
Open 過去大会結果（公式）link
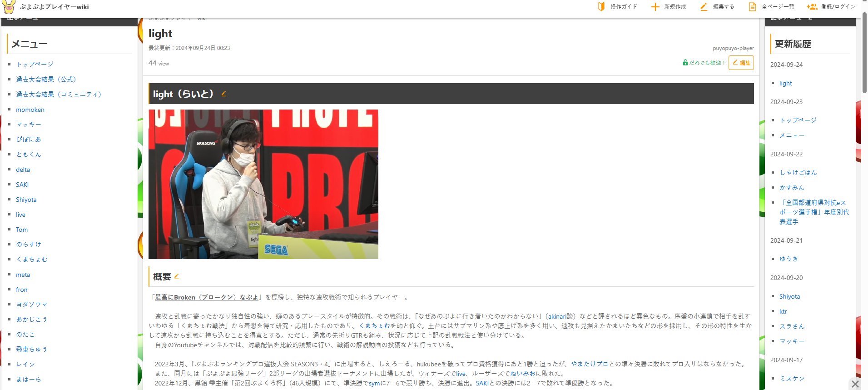pos(46,79)
